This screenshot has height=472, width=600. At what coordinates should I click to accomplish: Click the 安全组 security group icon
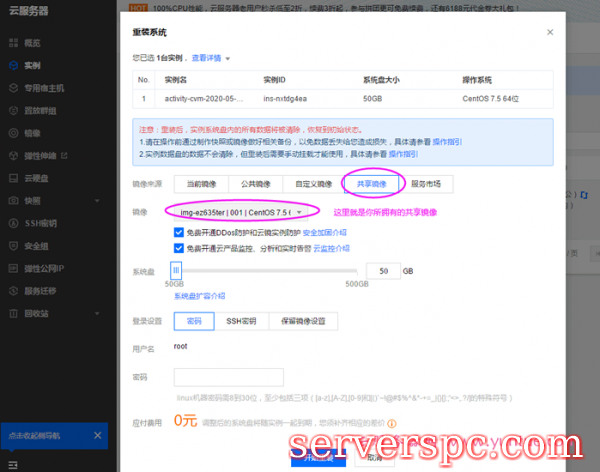pyautogui.click(x=13, y=245)
